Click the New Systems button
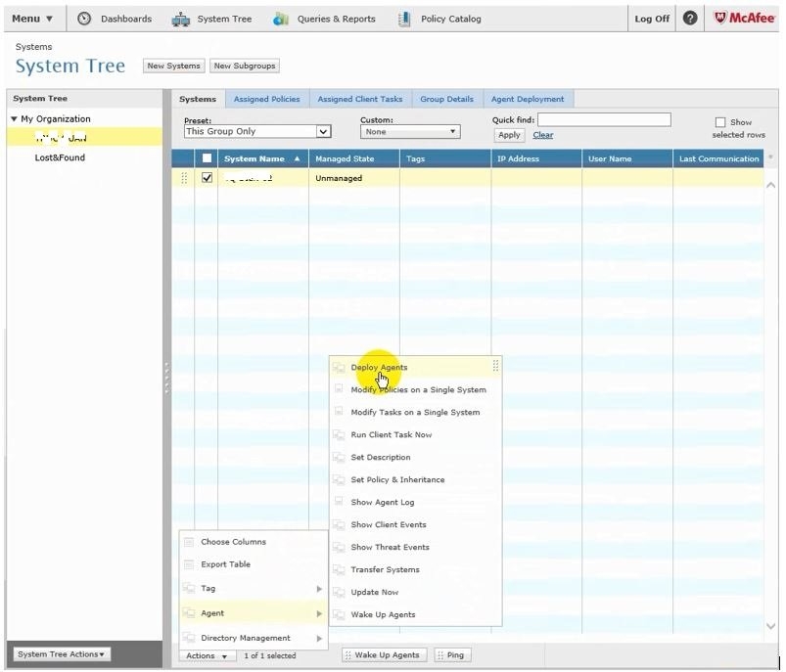This screenshot has width=786, height=672. (173, 66)
